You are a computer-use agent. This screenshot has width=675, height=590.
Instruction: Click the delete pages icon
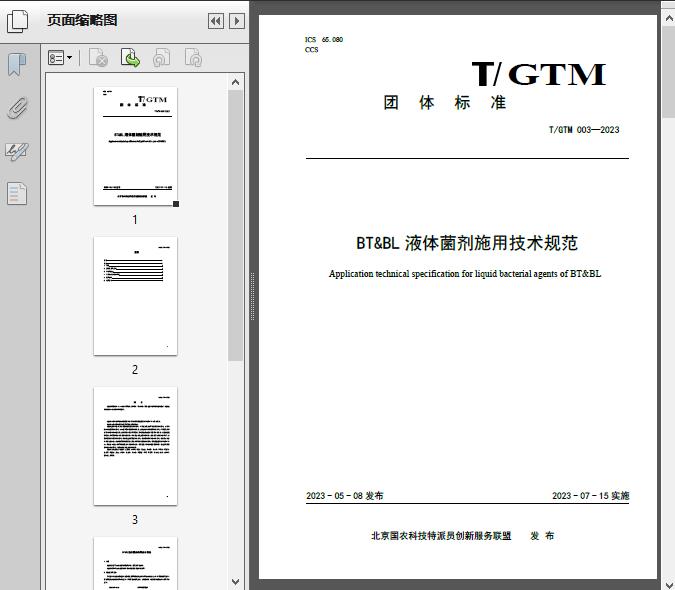(98, 59)
